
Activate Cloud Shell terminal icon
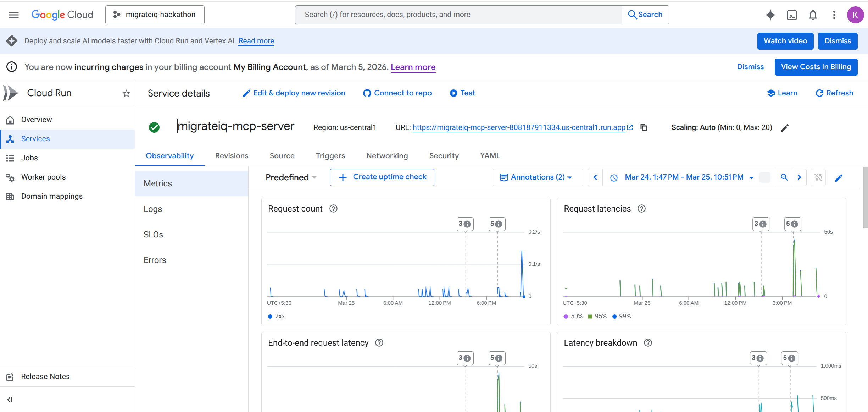point(792,15)
